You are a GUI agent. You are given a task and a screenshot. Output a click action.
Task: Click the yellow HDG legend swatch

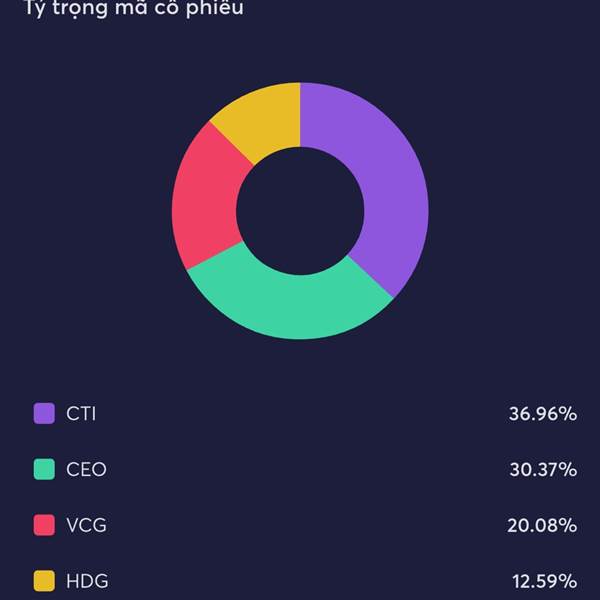pos(44,581)
